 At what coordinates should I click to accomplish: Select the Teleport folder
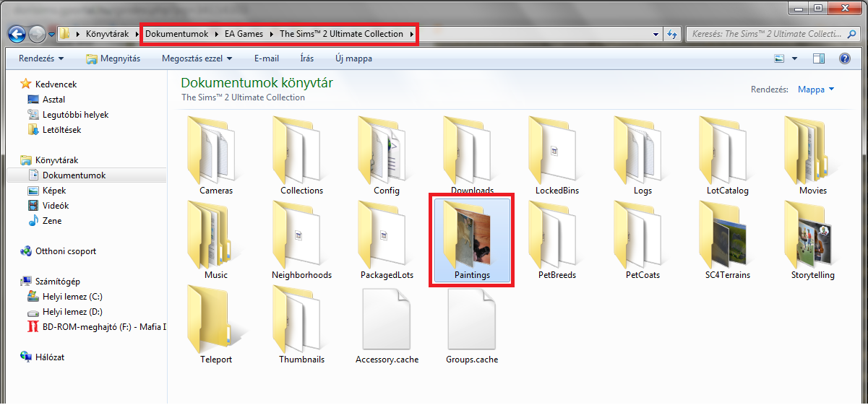[216, 325]
